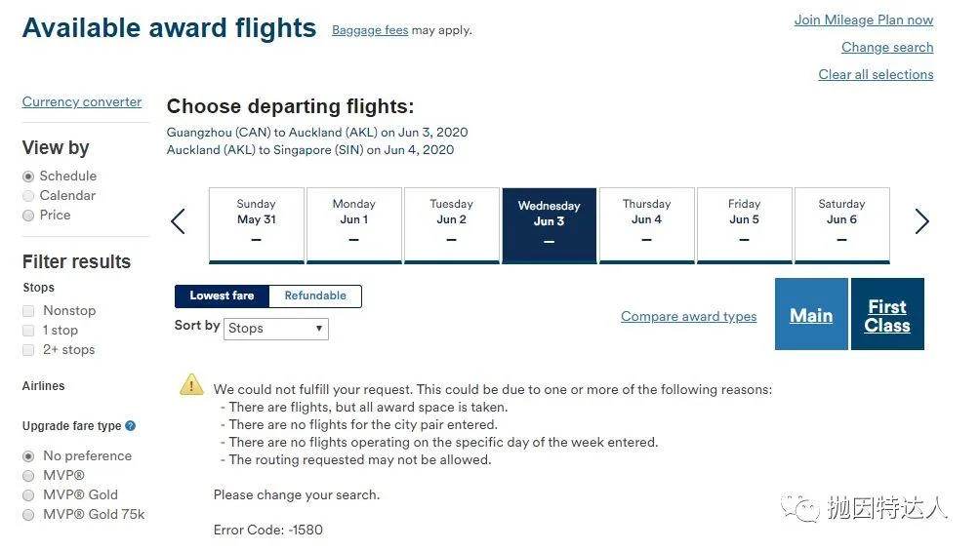Check the 1 stop filter checkbox
Image resolution: width=980 pixels, height=551 pixels.
[x=28, y=331]
